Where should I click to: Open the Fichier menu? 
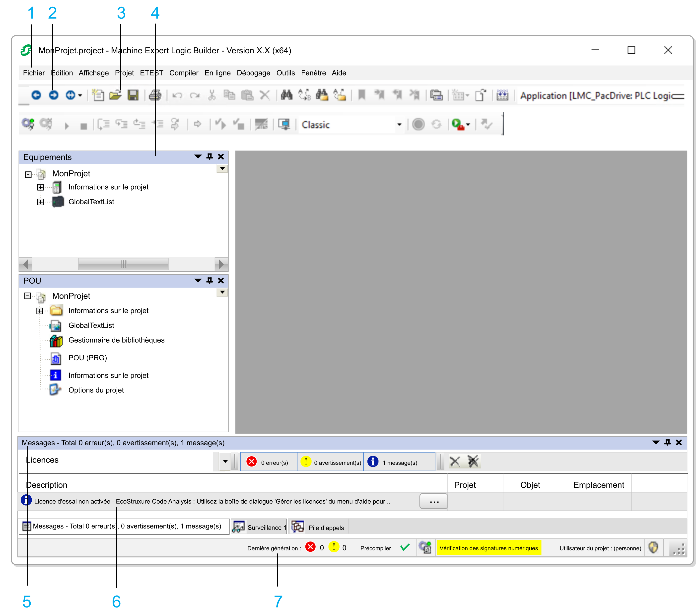[34, 73]
